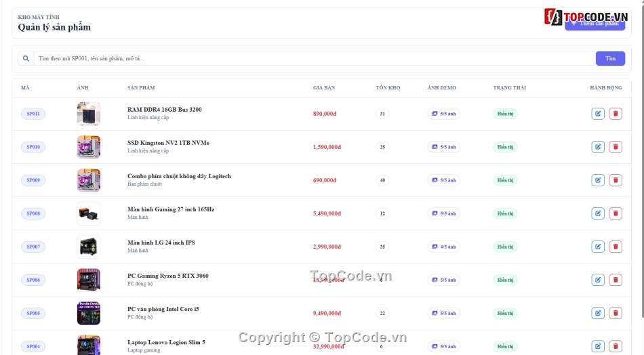The height and width of the screenshot is (355, 644).
Task: Open demo images for SP011 row
Action: (x=443, y=114)
